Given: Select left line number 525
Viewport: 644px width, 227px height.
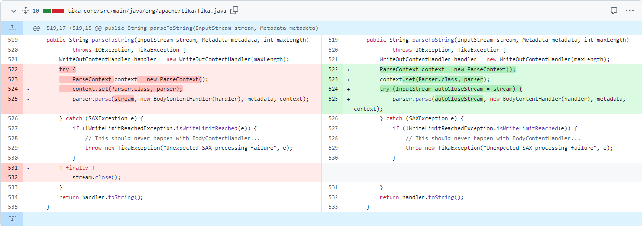Looking at the screenshot, I should (13, 99).
